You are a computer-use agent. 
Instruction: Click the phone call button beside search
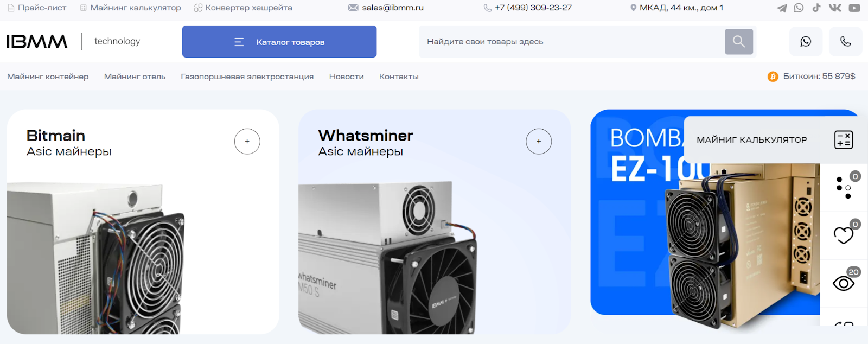coord(845,42)
